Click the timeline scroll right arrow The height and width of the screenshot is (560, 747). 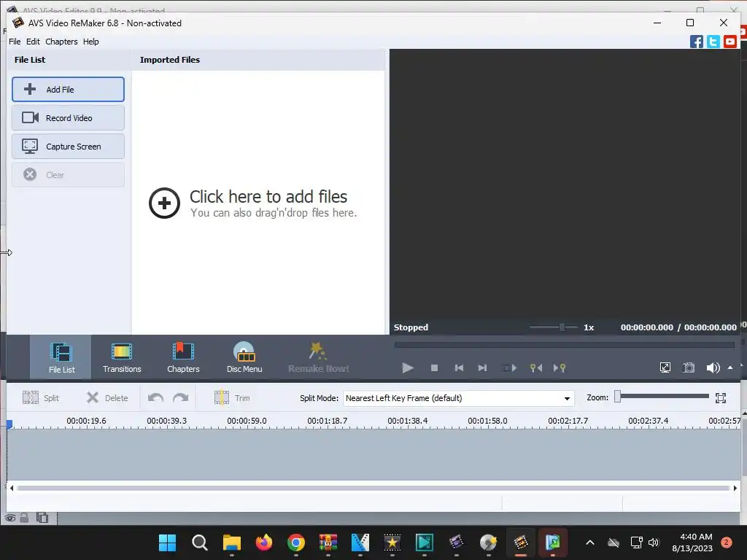(735, 488)
